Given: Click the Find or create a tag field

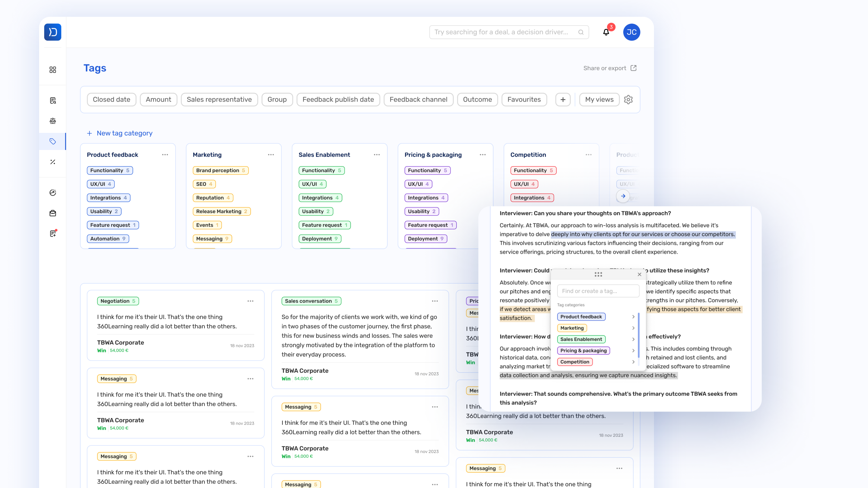Looking at the screenshot, I should point(598,291).
